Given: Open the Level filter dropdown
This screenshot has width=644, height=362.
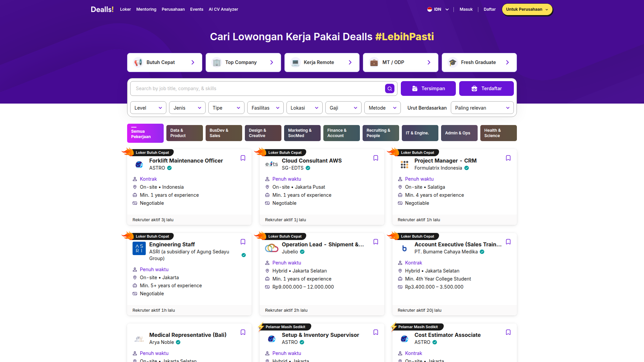Looking at the screenshot, I should point(148,108).
